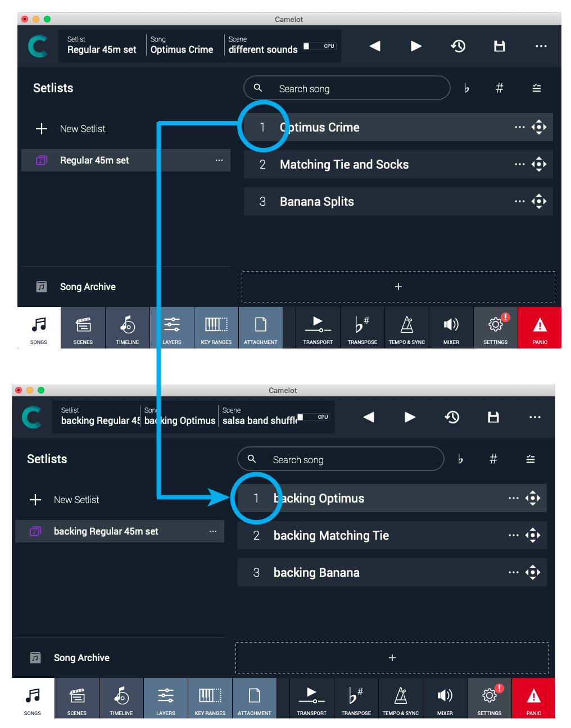571x728 pixels.
Task: Click move handle on Matching Tie and Socks
Action: click(539, 164)
